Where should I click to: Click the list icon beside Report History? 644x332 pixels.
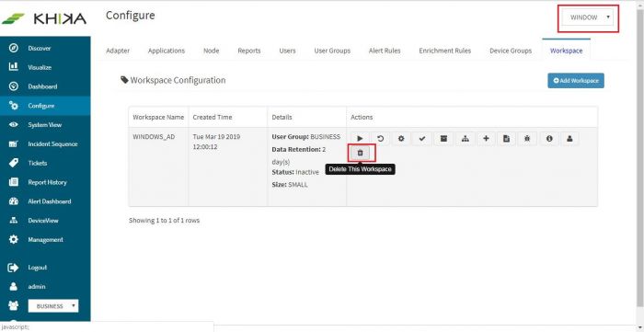[x=14, y=182]
